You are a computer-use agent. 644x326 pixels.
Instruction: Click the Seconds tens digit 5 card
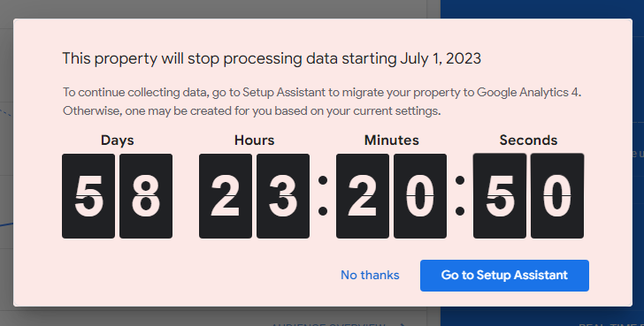(500, 196)
